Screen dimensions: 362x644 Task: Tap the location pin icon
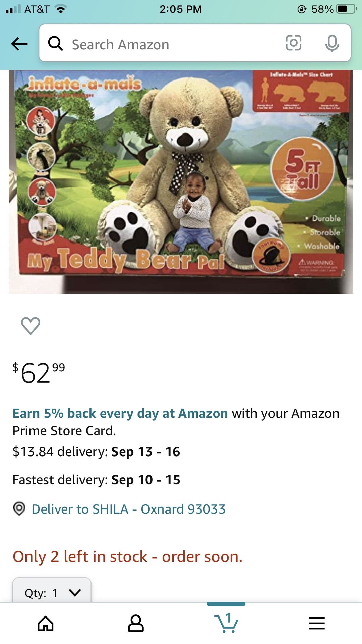click(19, 508)
